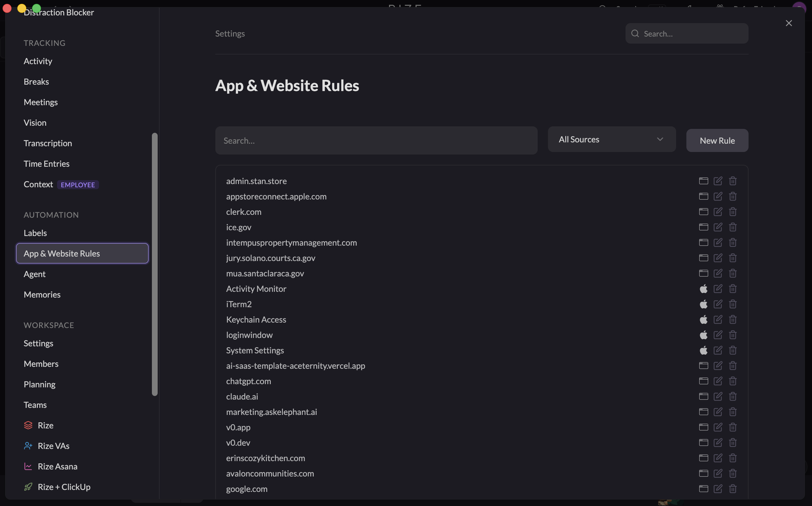Delete the mua.santaclaraca.gov rule
The height and width of the screenshot is (506, 812).
click(733, 274)
